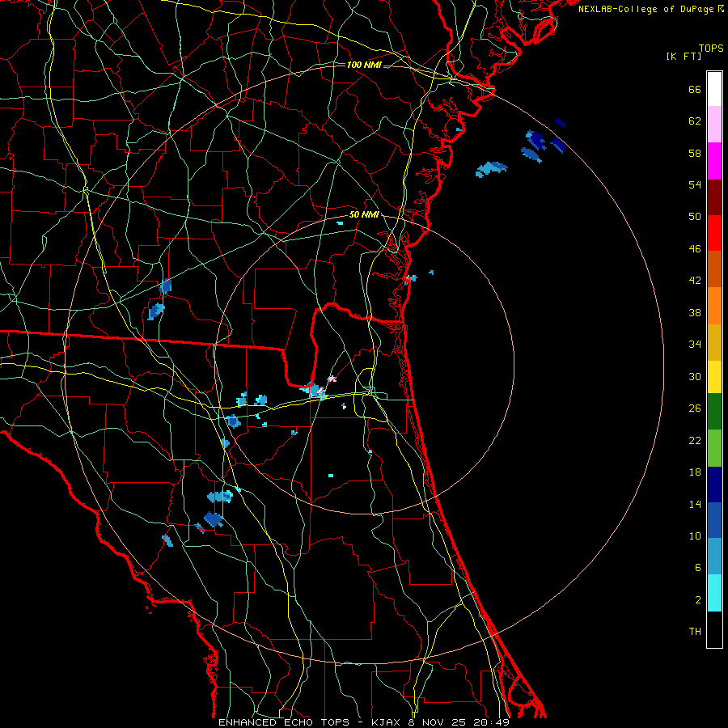
Task: Click the "30" scale label
Action: [695, 376]
